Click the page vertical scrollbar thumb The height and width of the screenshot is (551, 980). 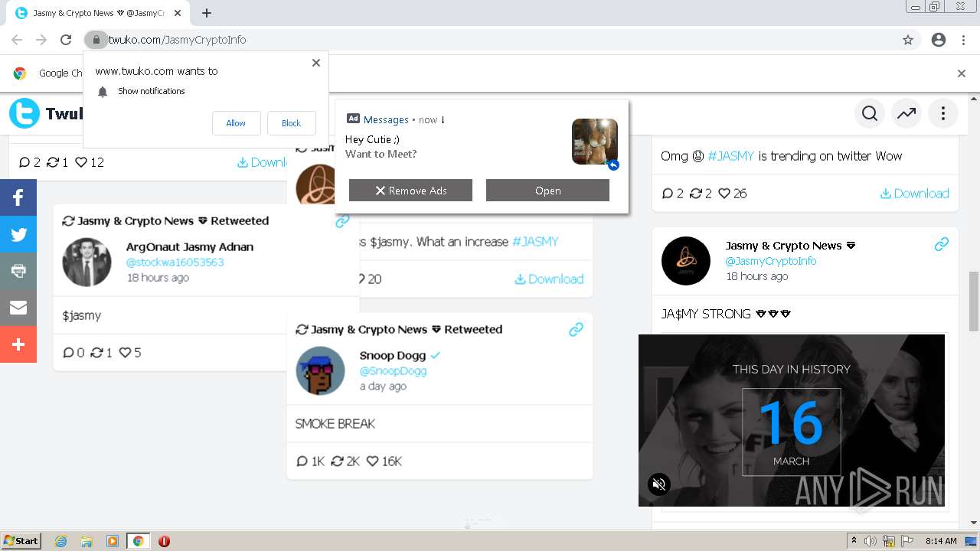click(974, 301)
